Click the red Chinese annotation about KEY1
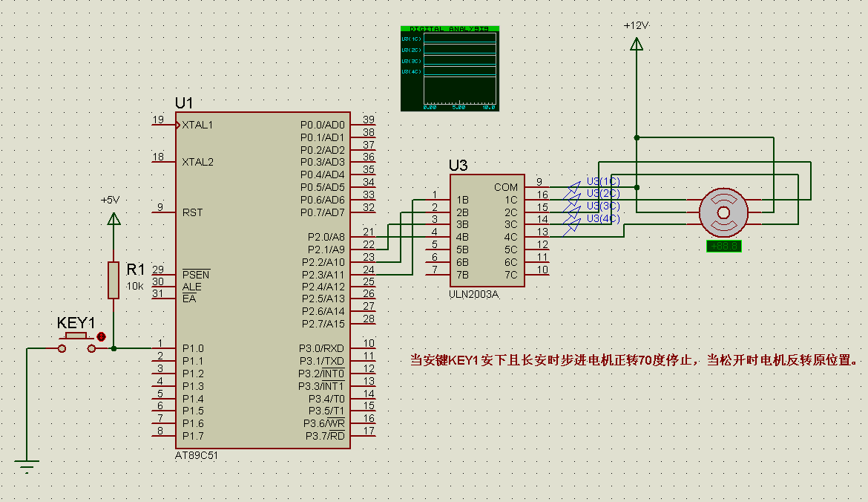 pyautogui.click(x=634, y=360)
